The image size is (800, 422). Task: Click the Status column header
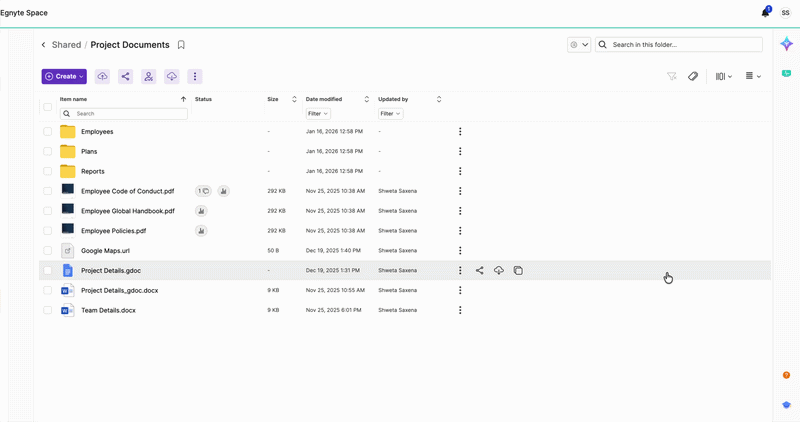203,100
